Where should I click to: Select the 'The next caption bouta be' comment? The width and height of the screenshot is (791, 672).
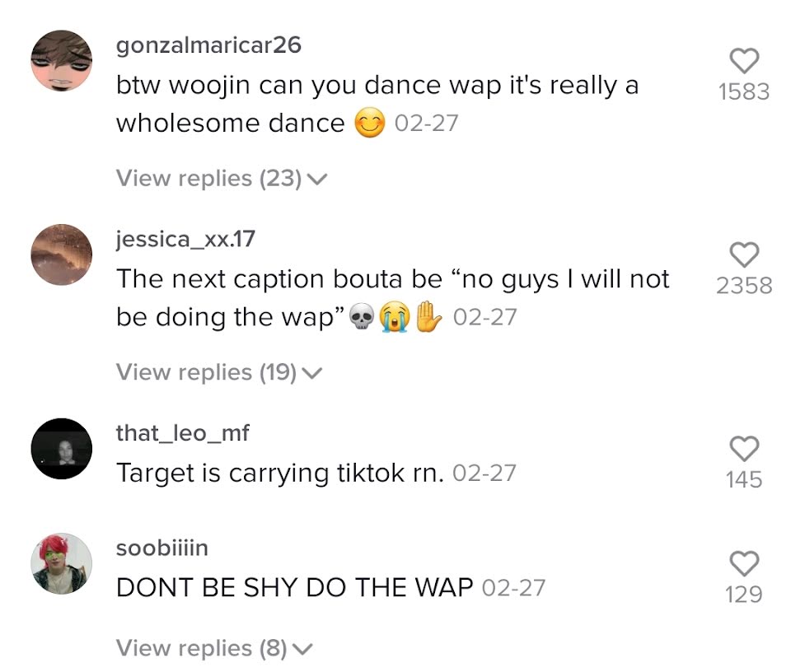(392, 298)
